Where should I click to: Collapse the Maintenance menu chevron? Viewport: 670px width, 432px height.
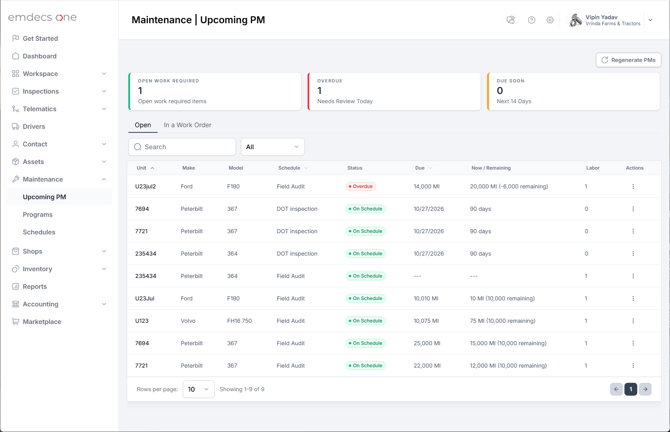(x=104, y=179)
